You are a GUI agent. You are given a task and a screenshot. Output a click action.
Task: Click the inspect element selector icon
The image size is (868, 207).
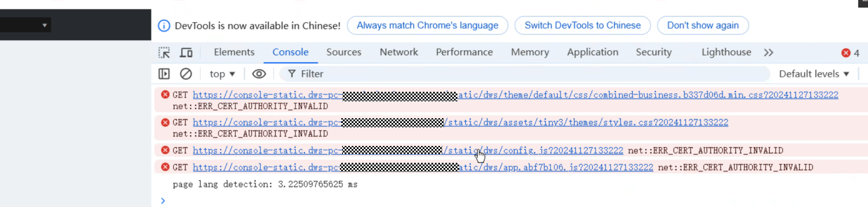click(164, 53)
